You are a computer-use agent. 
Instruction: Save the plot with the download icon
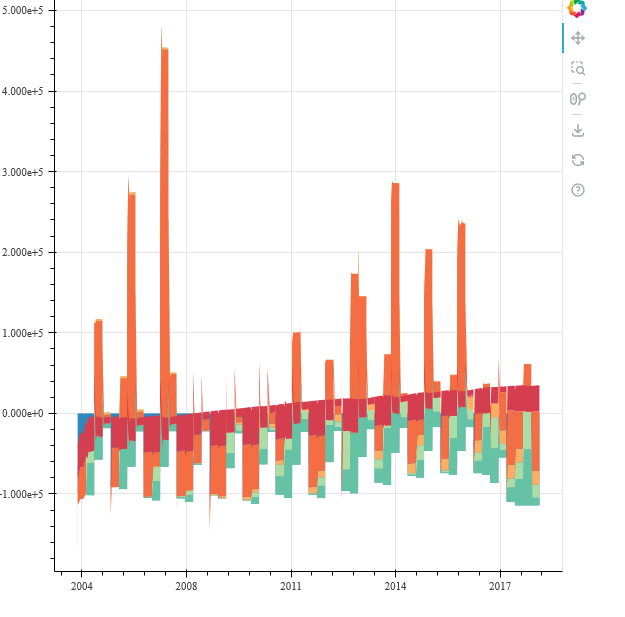[578, 130]
